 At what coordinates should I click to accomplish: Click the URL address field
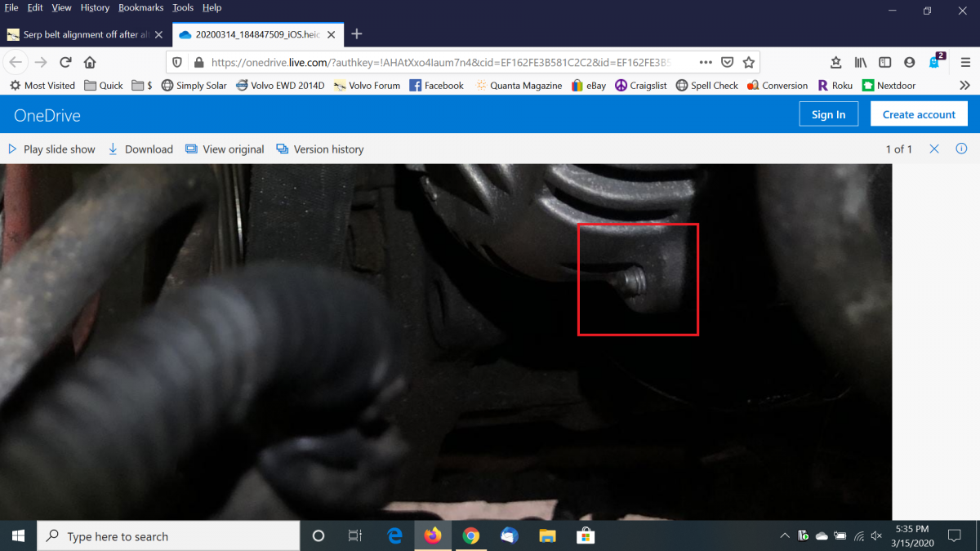pos(449,62)
